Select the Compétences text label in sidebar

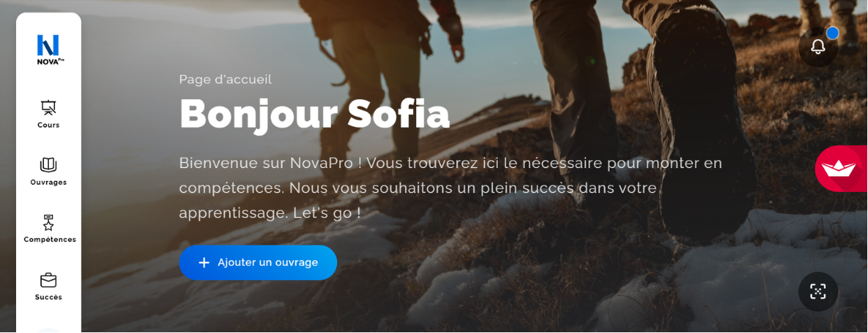(50, 240)
